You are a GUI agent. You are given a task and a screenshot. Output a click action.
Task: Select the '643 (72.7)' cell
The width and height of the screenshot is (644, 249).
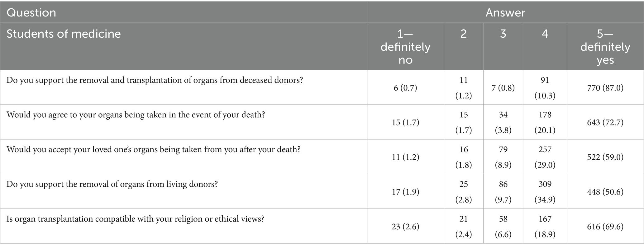(605, 123)
